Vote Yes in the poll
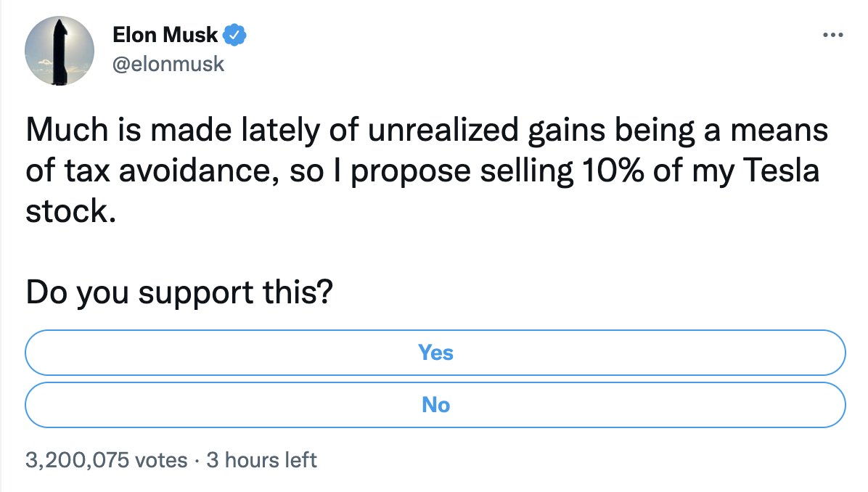The height and width of the screenshot is (492, 868). (435, 353)
